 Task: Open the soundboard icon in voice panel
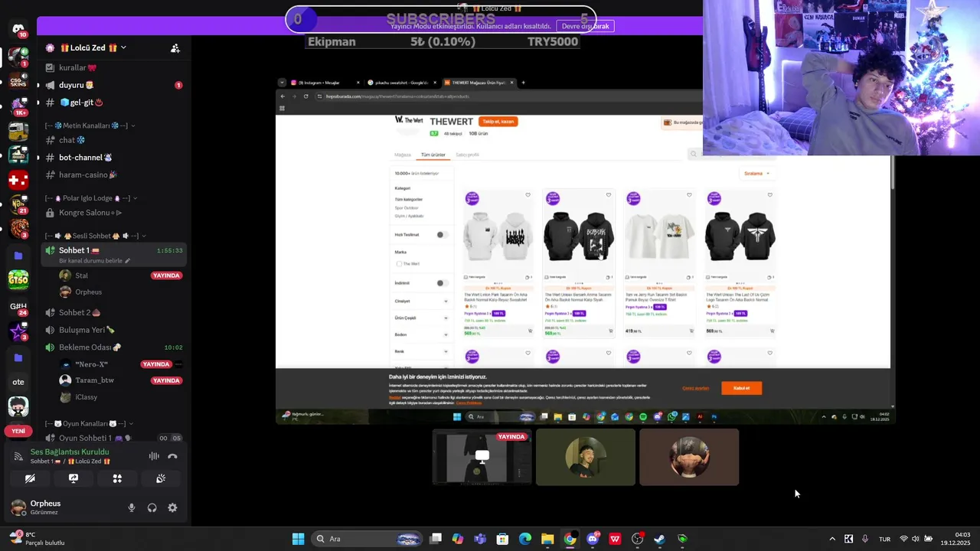[x=161, y=478]
